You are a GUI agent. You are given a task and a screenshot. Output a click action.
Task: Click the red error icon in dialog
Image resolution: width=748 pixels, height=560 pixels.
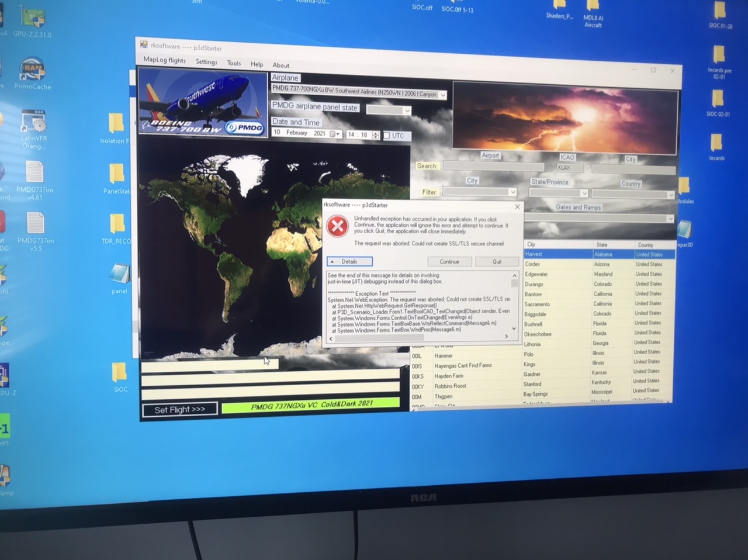(337, 226)
